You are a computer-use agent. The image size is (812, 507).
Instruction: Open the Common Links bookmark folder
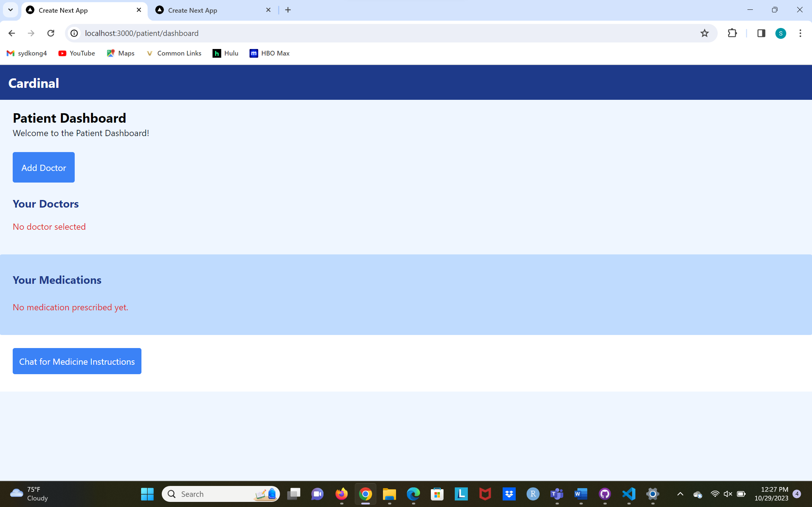click(x=174, y=53)
